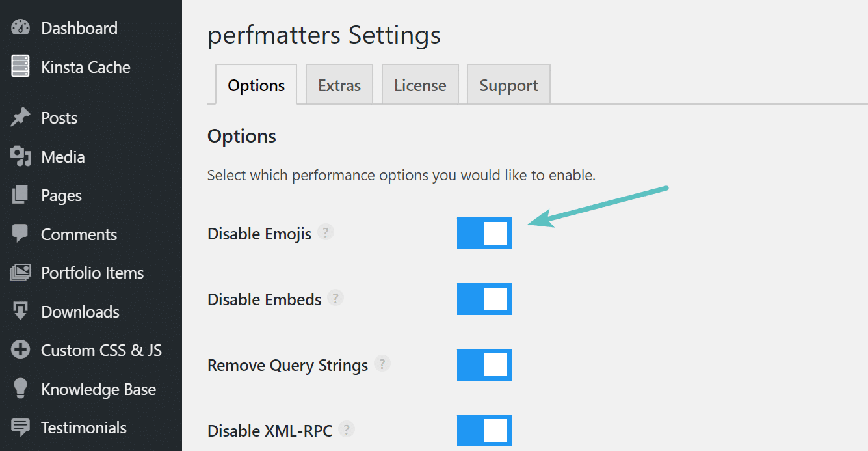
Task: Click the help icon beside Disable Emojis
Action: click(325, 232)
